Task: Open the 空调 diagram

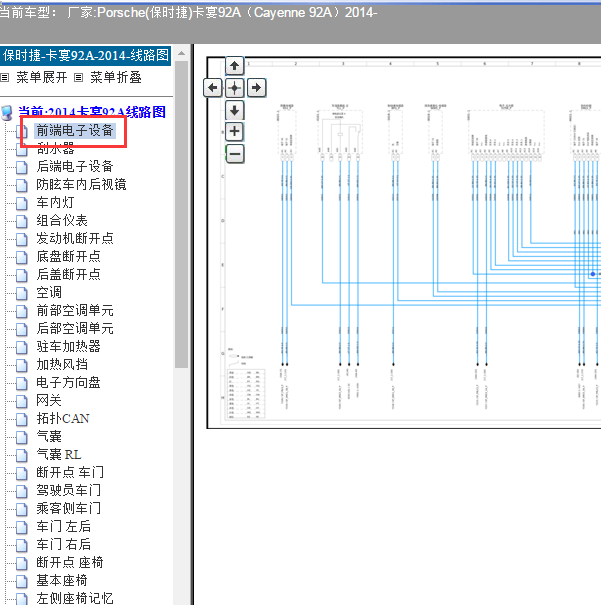Action: tap(49, 292)
